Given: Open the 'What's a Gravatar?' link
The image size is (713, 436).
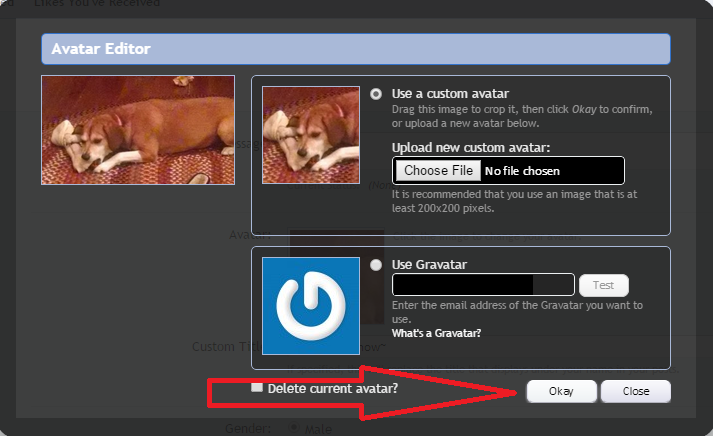Looking at the screenshot, I should 436,333.
